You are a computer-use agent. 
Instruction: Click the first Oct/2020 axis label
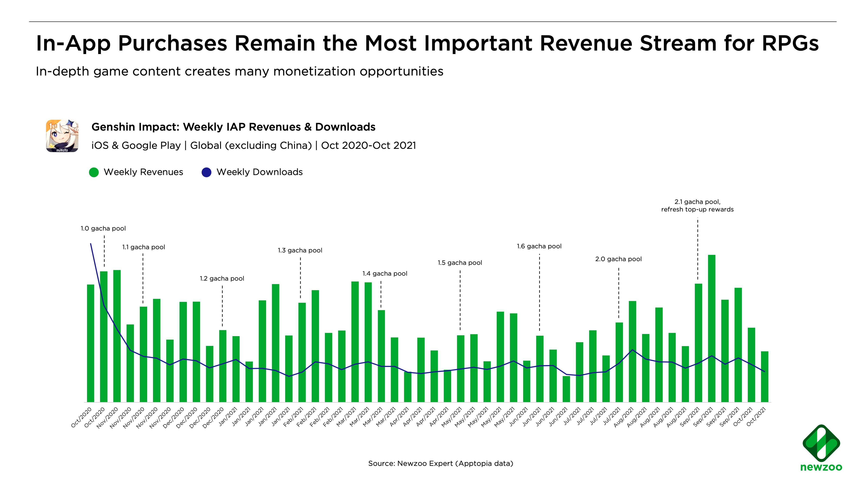click(x=81, y=418)
